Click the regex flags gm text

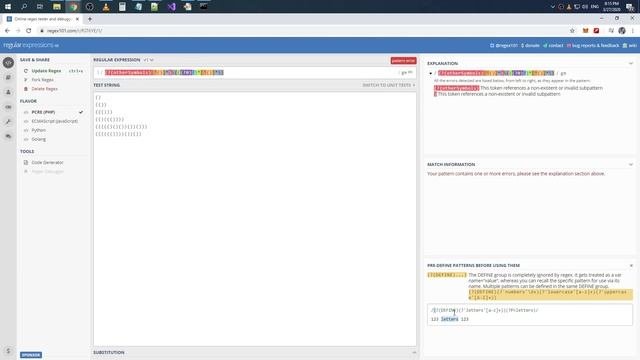point(404,73)
